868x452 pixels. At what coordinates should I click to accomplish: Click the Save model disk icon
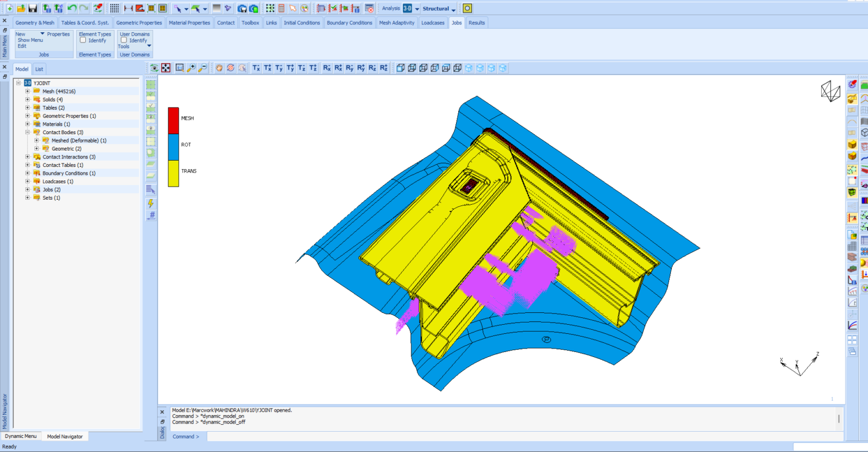point(32,8)
